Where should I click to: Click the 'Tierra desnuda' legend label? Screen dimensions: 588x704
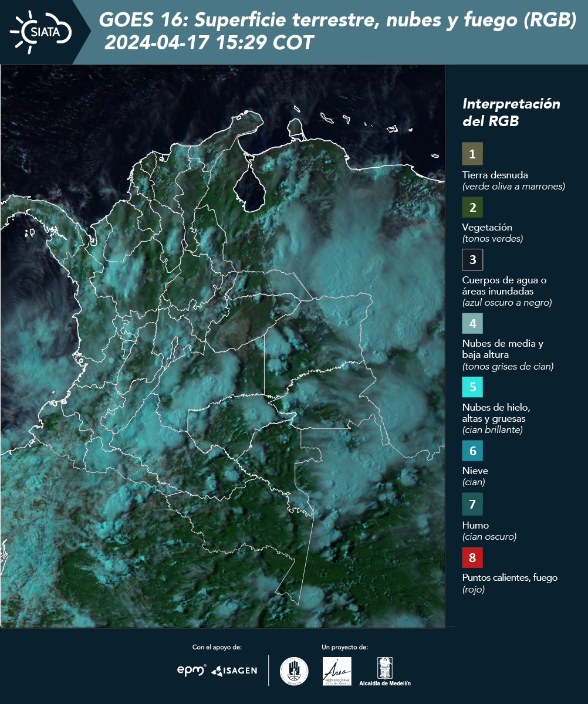point(495,175)
